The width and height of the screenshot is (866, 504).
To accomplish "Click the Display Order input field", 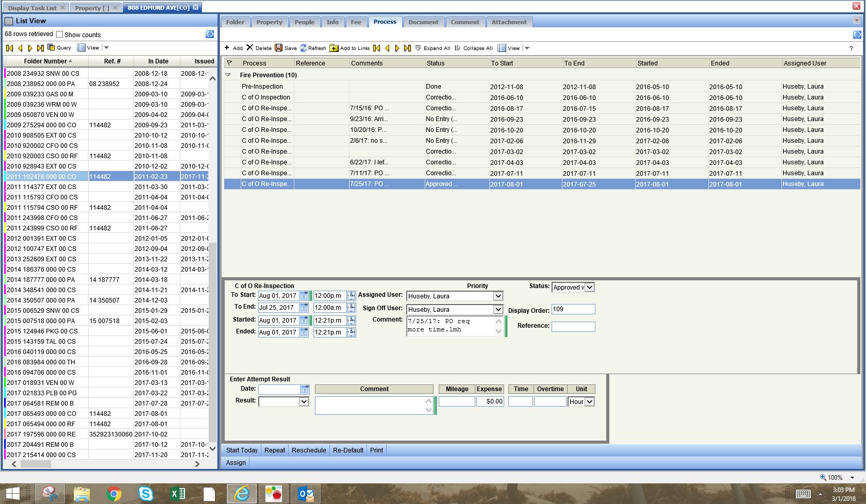I will pos(573,309).
